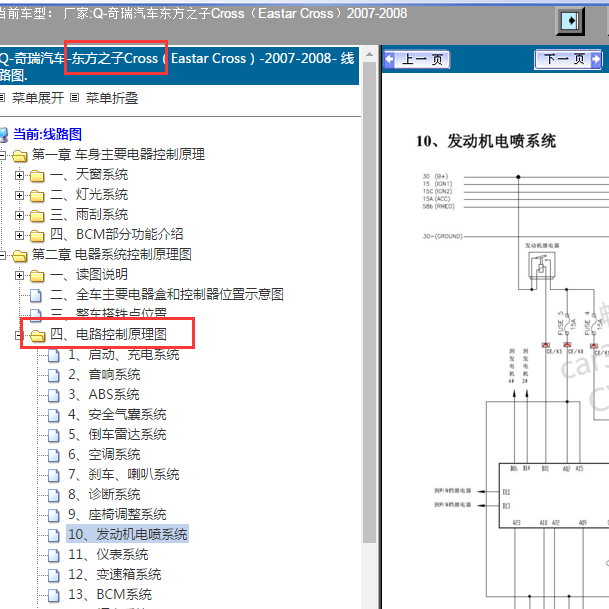The image size is (609, 609).
Task: Click page icon of 1、启动、充电系统
Action: [54, 355]
